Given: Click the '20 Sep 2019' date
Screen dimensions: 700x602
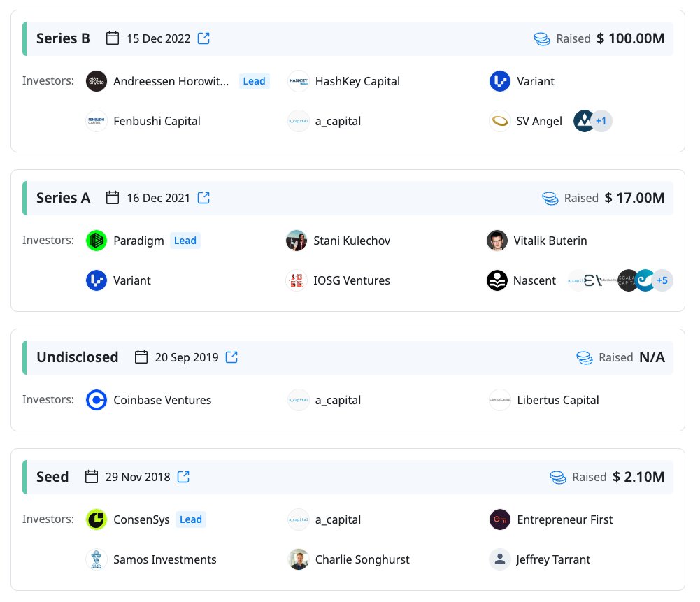Looking at the screenshot, I should pos(187,357).
